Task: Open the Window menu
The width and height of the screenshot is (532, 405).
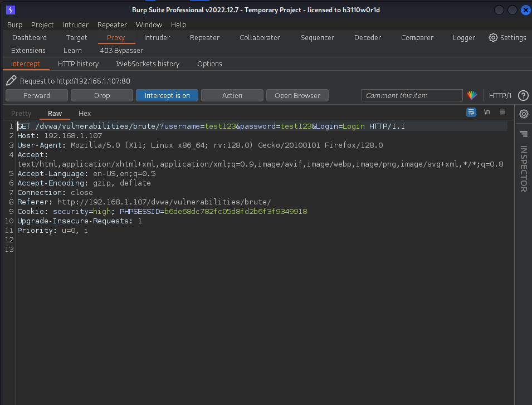Action: click(149, 25)
